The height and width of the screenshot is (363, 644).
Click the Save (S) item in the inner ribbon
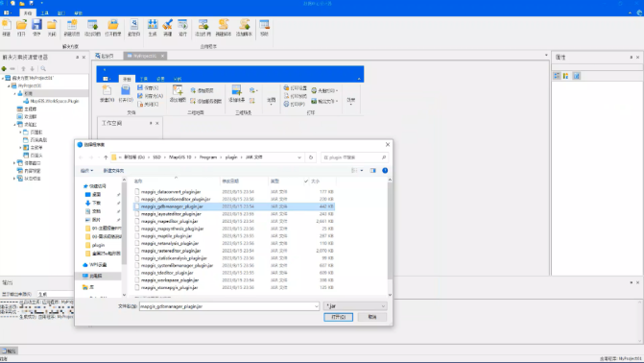click(x=148, y=88)
